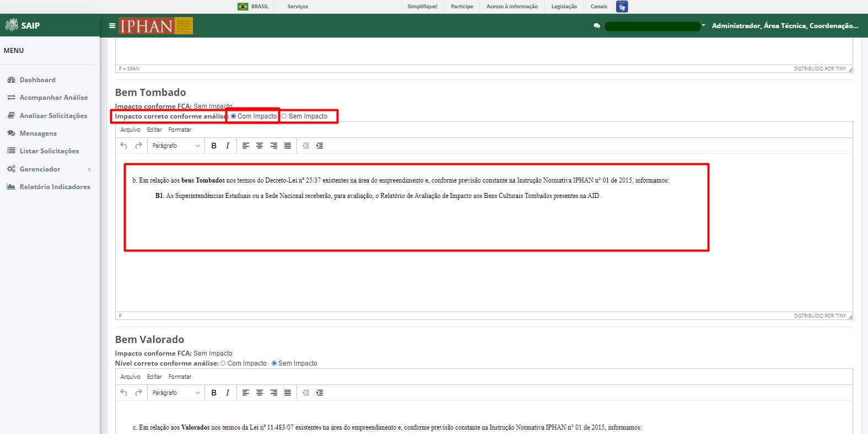Click the Brazil flag icon
The width and height of the screenshot is (868, 434).
click(242, 7)
